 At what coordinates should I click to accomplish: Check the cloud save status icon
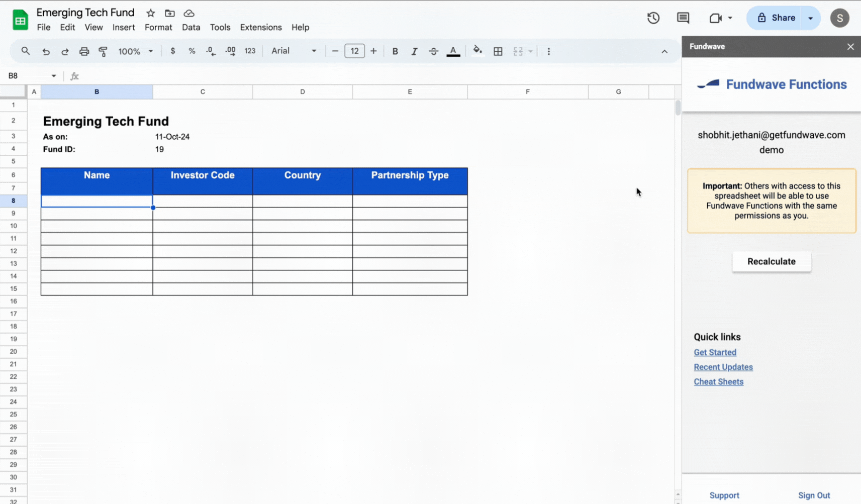click(x=189, y=13)
